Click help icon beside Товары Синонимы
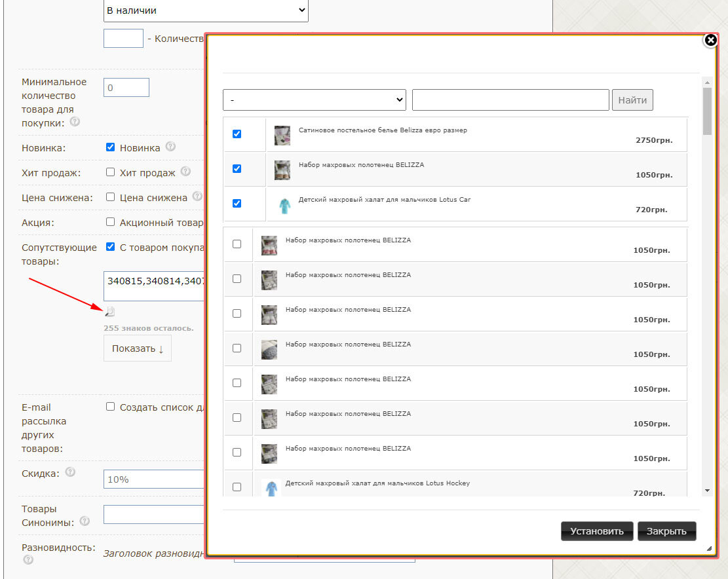Image resolution: width=728 pixels, height=579 pixels. pos(85,522)
